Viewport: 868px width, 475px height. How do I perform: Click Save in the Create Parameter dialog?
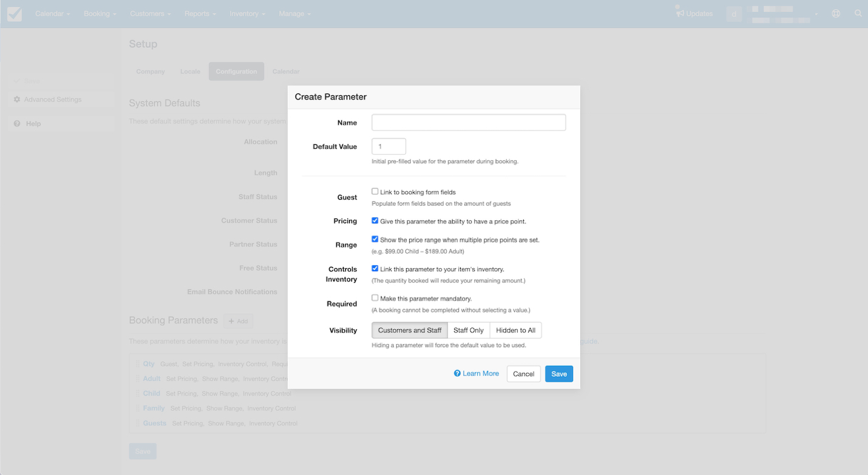[x=559, y=374]
